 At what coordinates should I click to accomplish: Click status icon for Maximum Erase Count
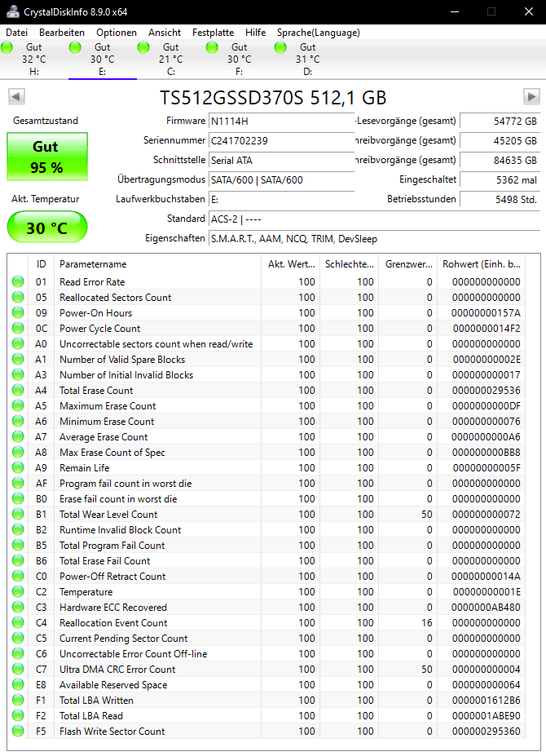coord(18,405)
